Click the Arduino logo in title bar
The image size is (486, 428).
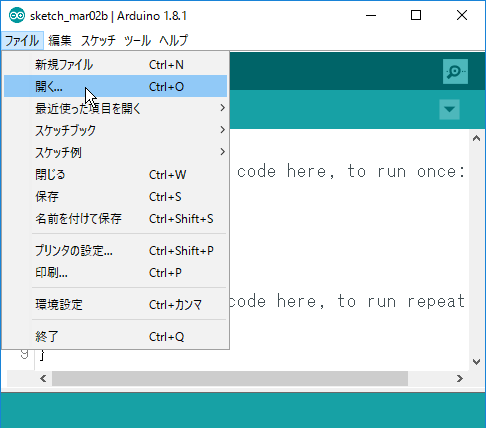tap(17, 16)
